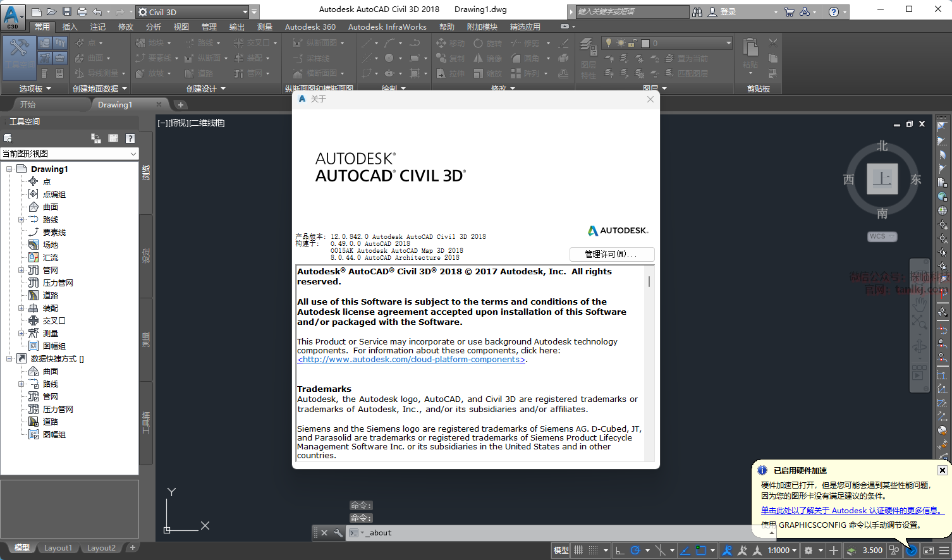This screenshot has height=560, width=952.
Task: Click the Undo arrow in quick access toolbar
Action: tap(97, 12)
